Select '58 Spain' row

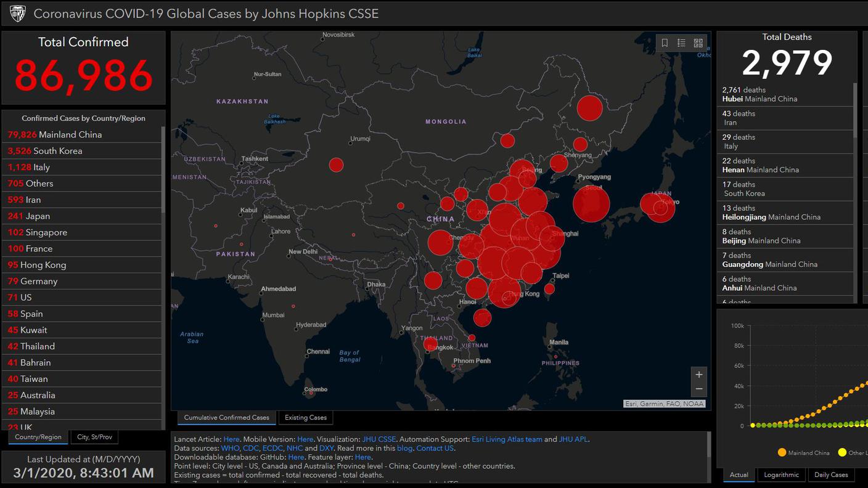pyautogui.click(x=82, y=314)
